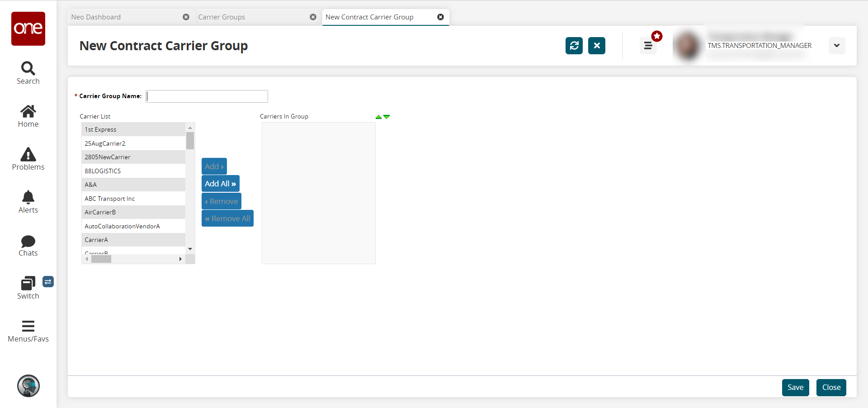This screenshot has width=868, height=408.
Task: Click the green move-down arrow
Action: [387, 117]
